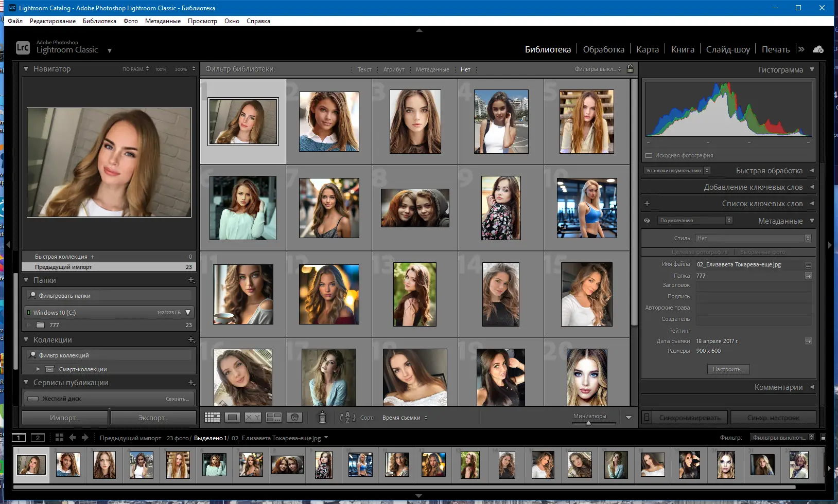The width and height of the screenshot is (838, 504).
Task: Toggle the library filter lock icon
Action: 630,69
